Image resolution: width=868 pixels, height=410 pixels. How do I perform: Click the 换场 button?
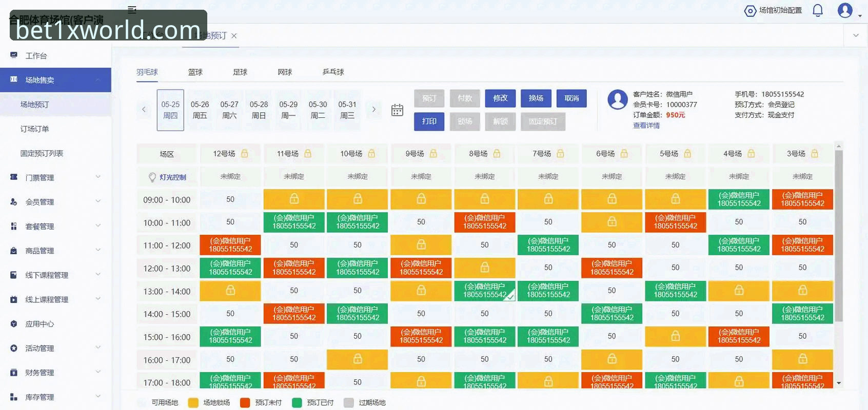(536, 98)
